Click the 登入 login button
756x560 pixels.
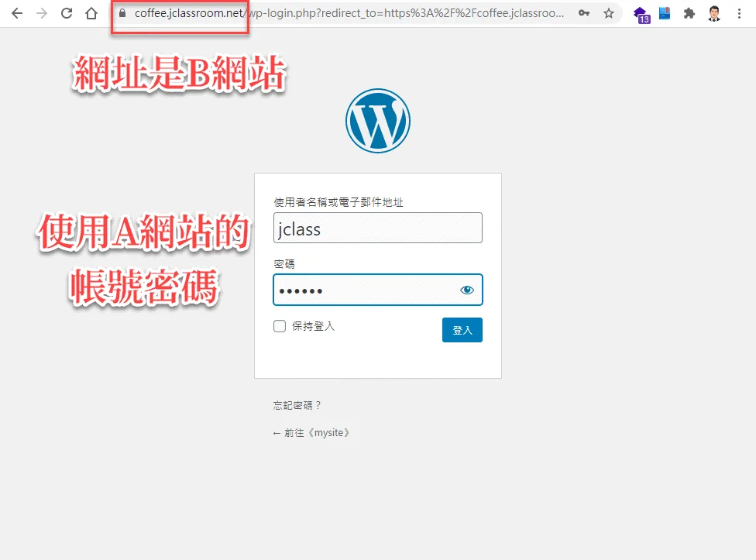(x=462, y=330)
